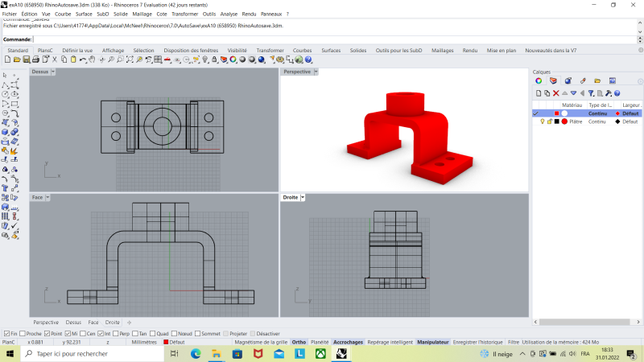This screenshot has width=644, height=362.
Task: Open the Dessus viewport dropdown arrow
Action: coord(54,72)
